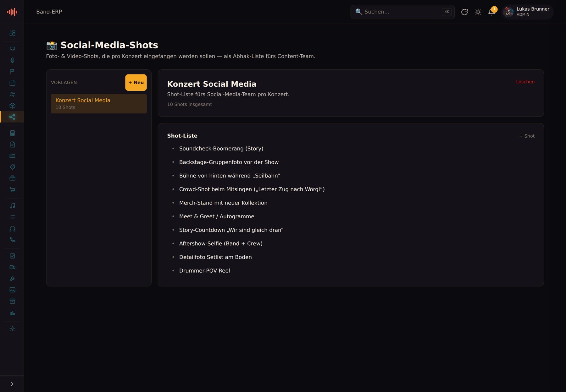The image size is (566, 392).
Task: Open notifications bell with badge
Action: 492,12
